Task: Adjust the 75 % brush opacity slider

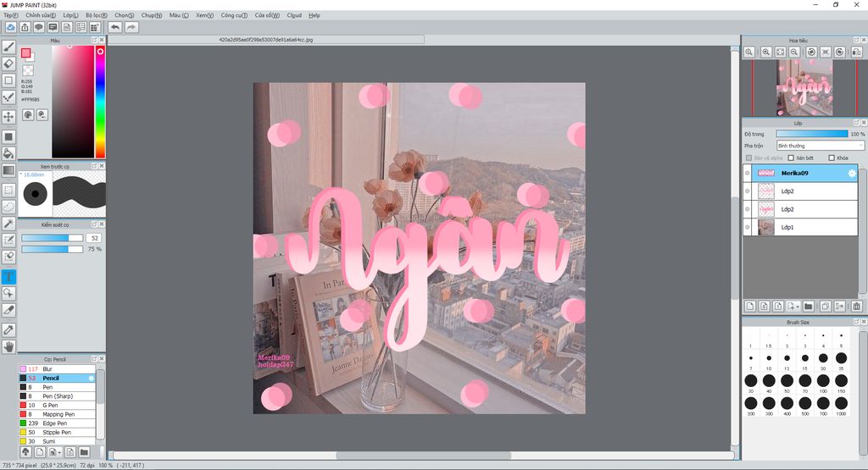Action: (x=52, y=249)
